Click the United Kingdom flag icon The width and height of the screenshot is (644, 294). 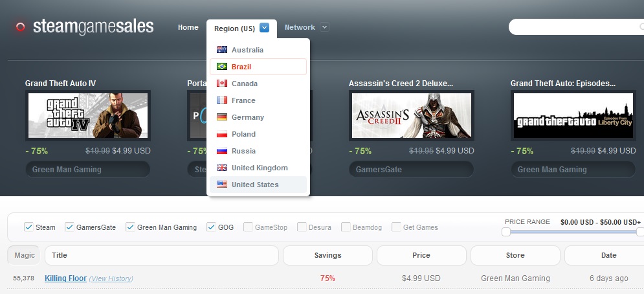click(x=222, y=168)
